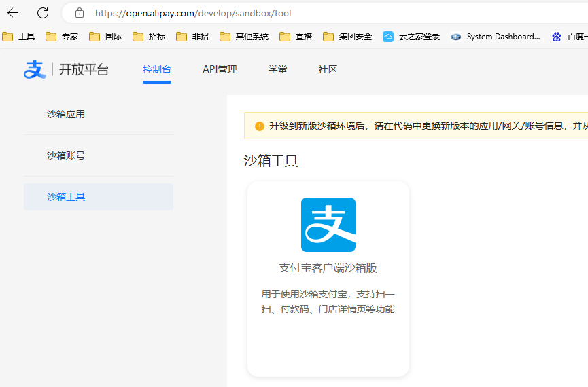
Task: Click the site lock icon in address bar
Action: click(x=80, y=13)
